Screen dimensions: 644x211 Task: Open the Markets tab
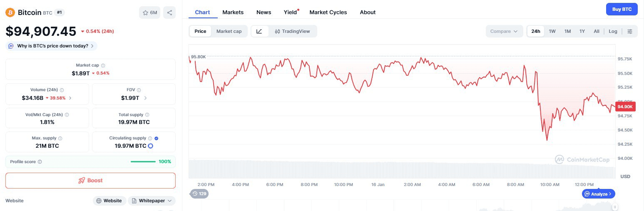233,12
